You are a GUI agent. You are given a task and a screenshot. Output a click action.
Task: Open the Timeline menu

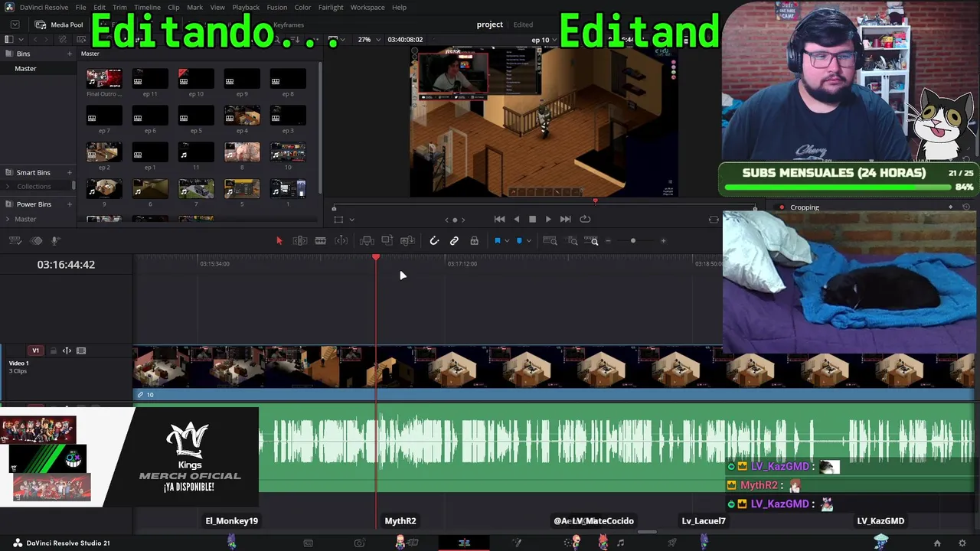pos(147,8)
